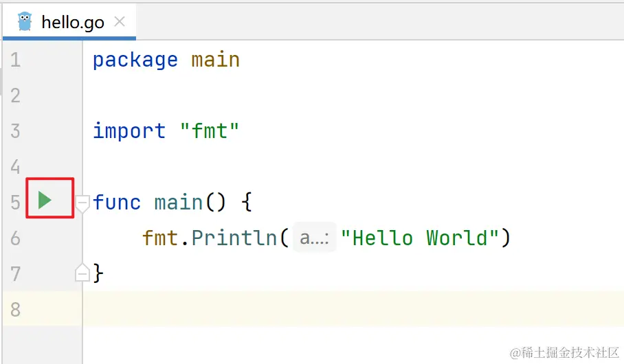
Task: Click line number 4 in gutter
Action: pos(16,167)
